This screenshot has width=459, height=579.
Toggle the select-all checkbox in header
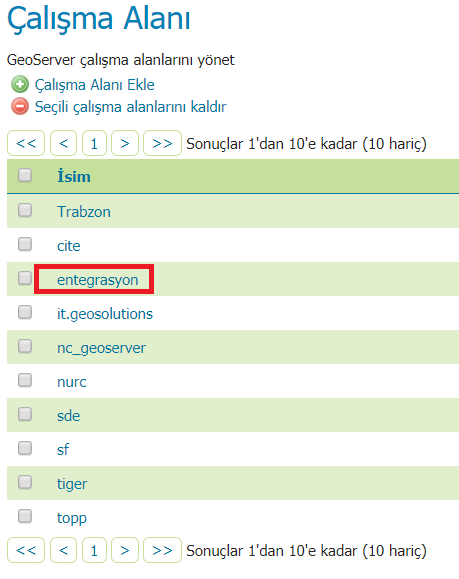(x=25, y=175)
